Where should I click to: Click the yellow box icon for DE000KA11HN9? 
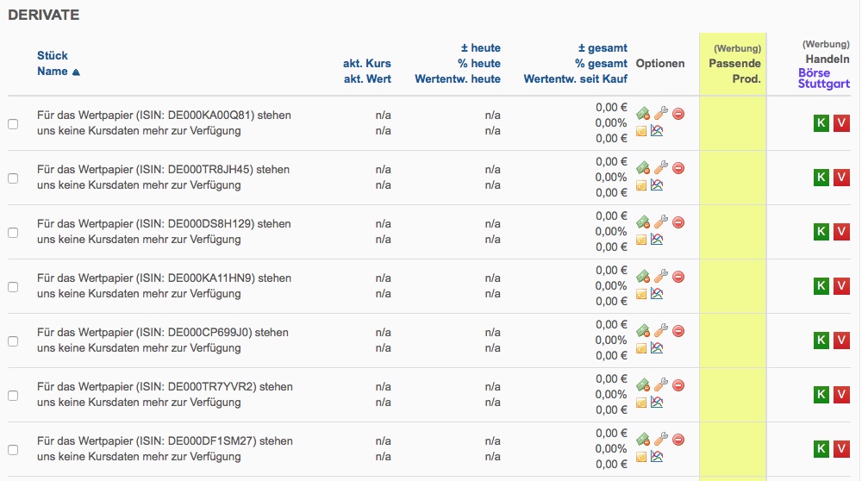(641, 294)
